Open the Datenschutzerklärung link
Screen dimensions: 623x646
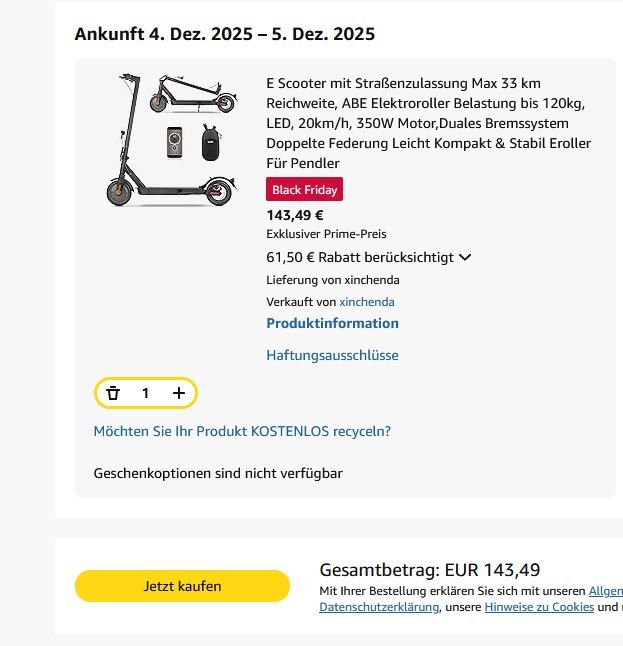point(378,607)
